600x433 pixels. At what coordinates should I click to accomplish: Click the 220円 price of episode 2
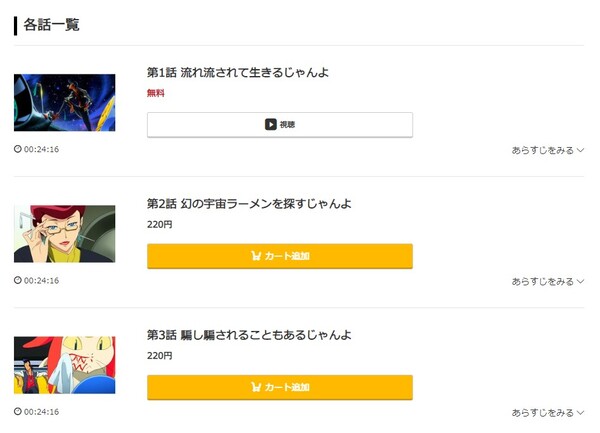pyautogui.click(x=160, y=224)
